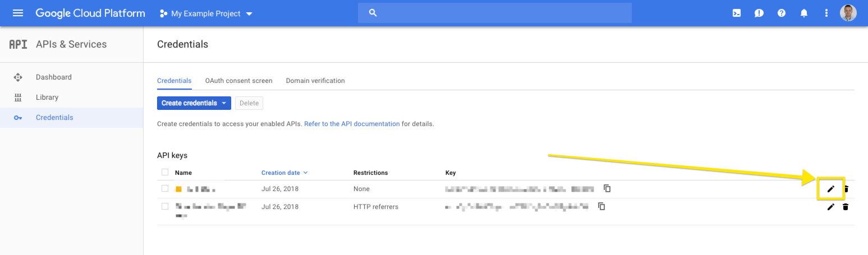
Task: Click the Restrictions column header
Action: (370, 173)
